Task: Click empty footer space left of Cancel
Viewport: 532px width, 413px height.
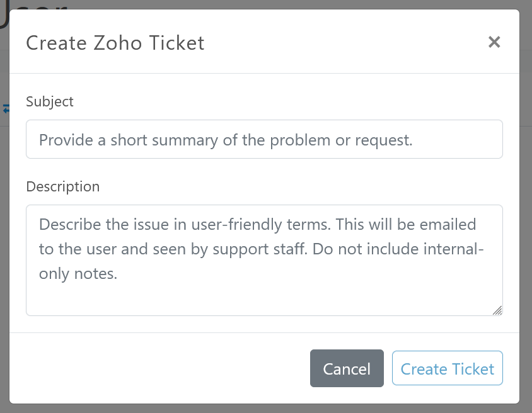Action: (x=158, y=368)
